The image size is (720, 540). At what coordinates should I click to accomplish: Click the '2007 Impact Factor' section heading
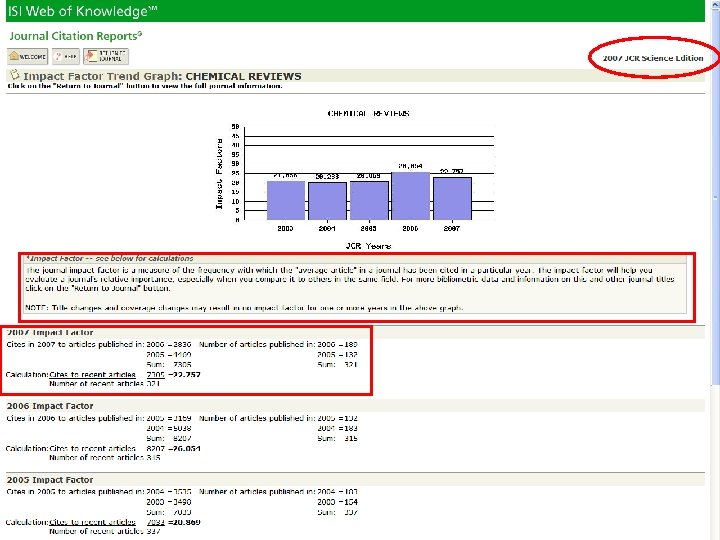point(50,332)
